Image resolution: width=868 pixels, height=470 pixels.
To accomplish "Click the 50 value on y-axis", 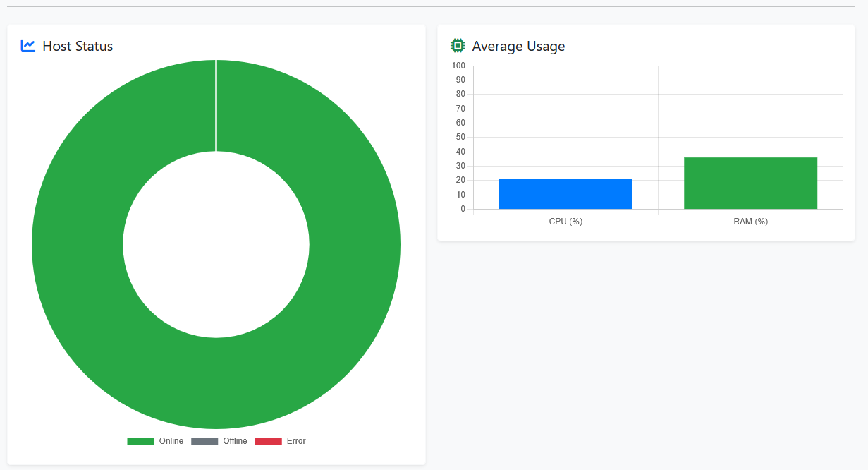I will coord(460,137).
